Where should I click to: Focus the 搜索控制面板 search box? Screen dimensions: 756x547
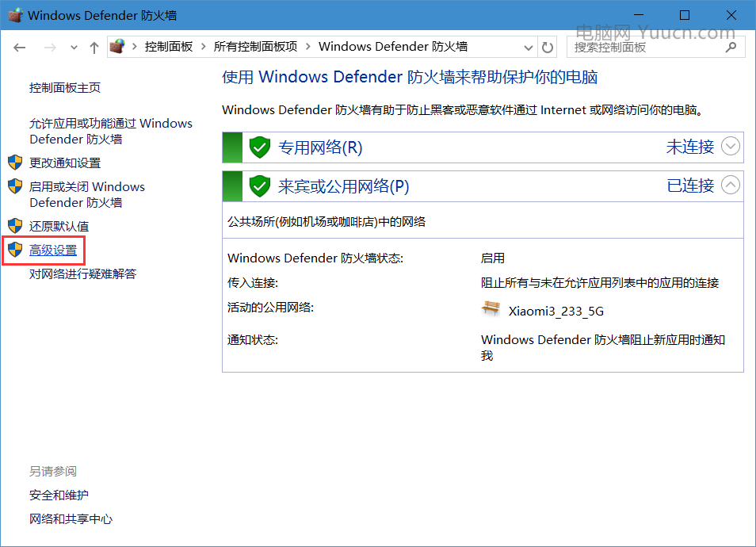(x=655, y=47)
